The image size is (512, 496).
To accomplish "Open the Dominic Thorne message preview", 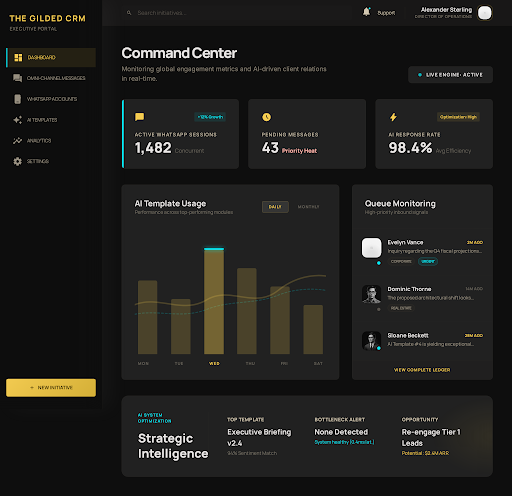I will (x=430, y=298).
